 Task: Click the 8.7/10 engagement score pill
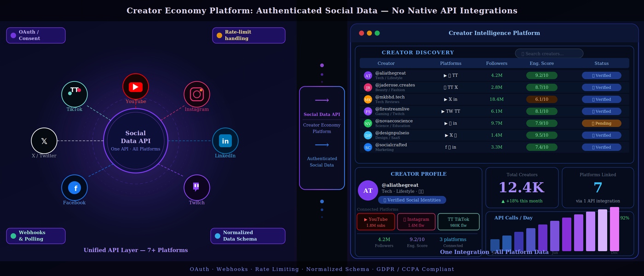pyautogui.click(x=542, y=87)
